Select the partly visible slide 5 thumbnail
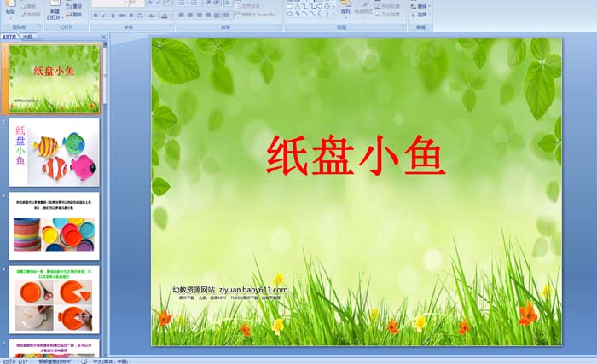The width and height of the screenshot is (597, 364). (54, 349)
